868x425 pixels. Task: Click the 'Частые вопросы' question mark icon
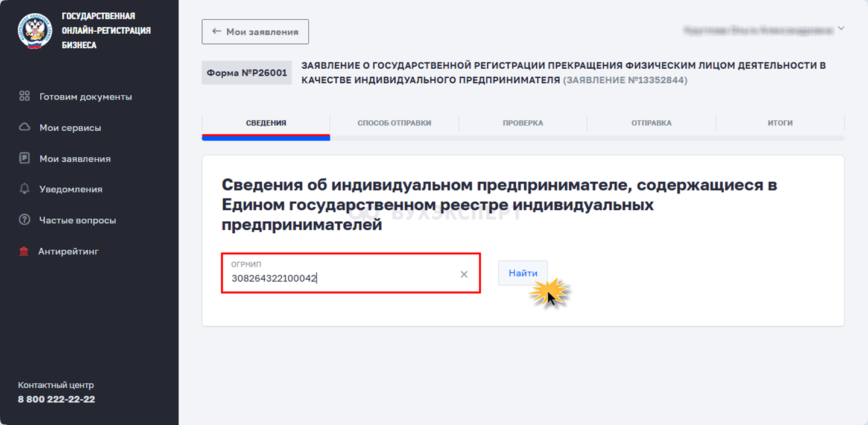(25, 220)
